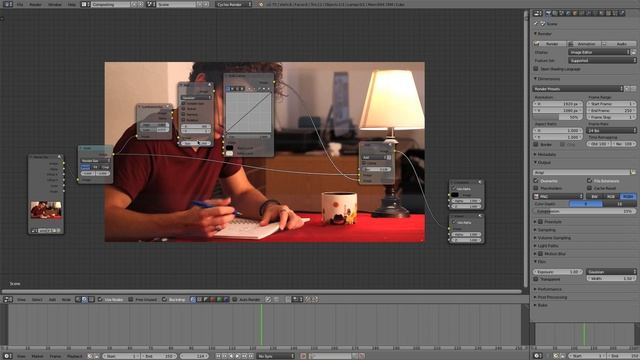Select the compositing node tree type icon

(84, 300)
